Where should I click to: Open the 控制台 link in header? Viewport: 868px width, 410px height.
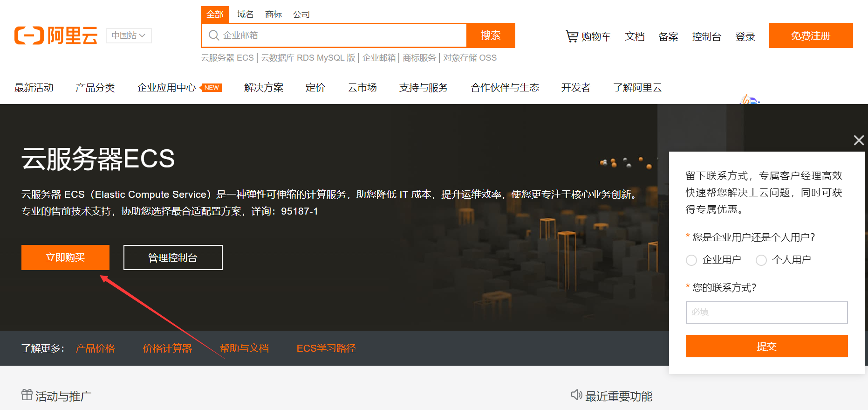pos(707,36)
